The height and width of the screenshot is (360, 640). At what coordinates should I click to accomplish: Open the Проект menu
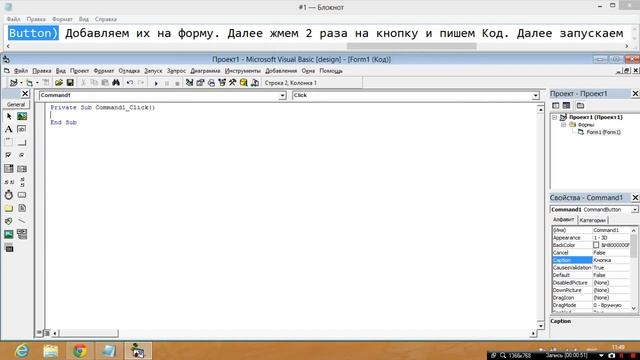79,71
